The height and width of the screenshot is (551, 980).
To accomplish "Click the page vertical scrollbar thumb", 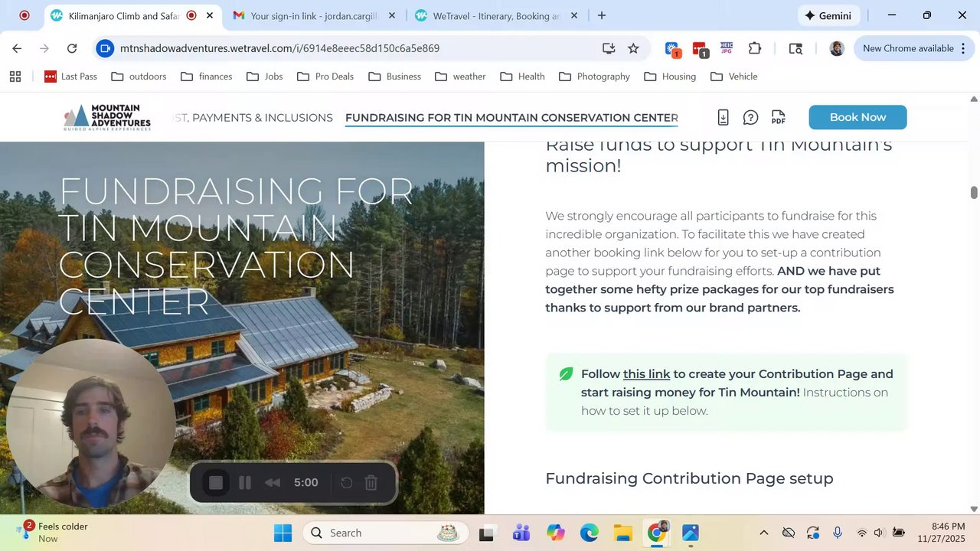I will point(974,192).
